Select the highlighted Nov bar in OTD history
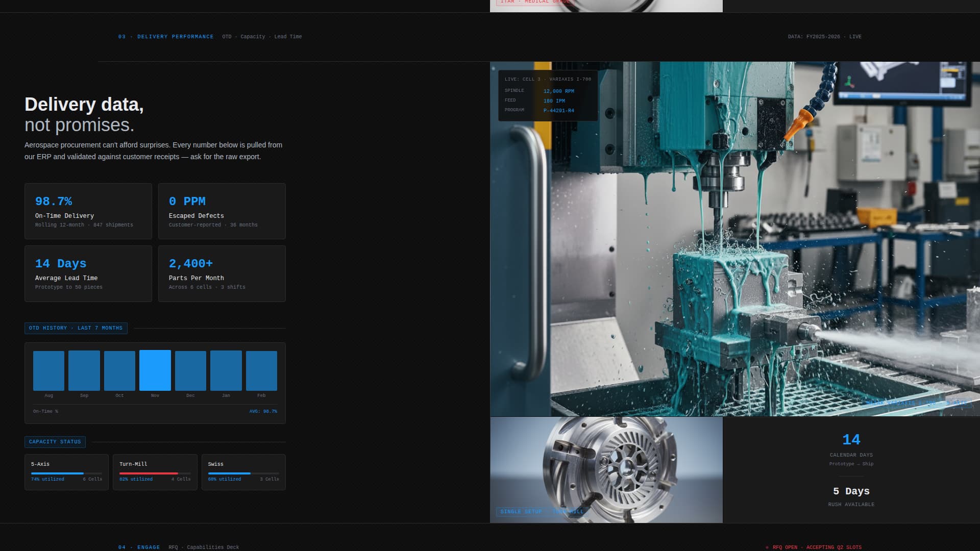The image size is (980, 551). [155, 369]
